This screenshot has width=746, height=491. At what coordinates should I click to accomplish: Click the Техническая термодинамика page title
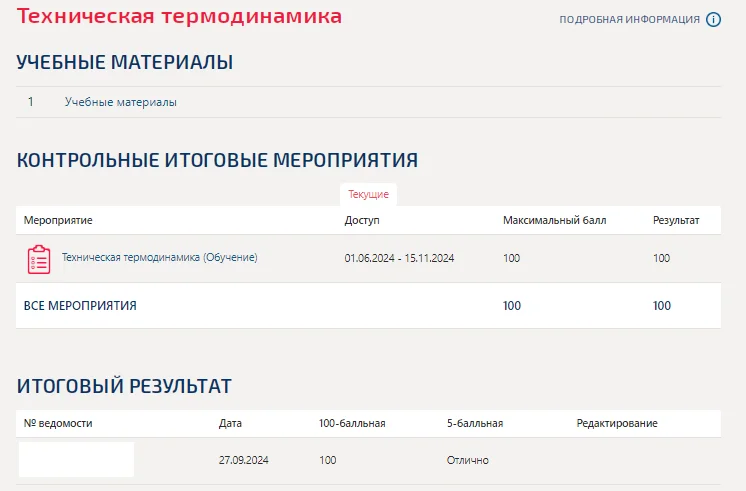(x=179, y=16)
